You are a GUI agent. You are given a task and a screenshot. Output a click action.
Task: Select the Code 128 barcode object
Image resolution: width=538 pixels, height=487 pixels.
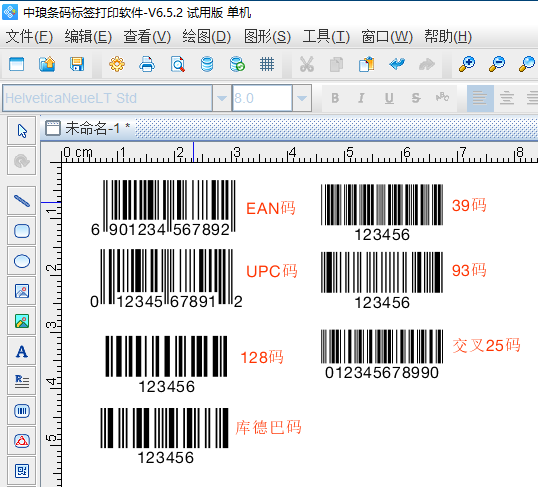[x=166, y=364]
